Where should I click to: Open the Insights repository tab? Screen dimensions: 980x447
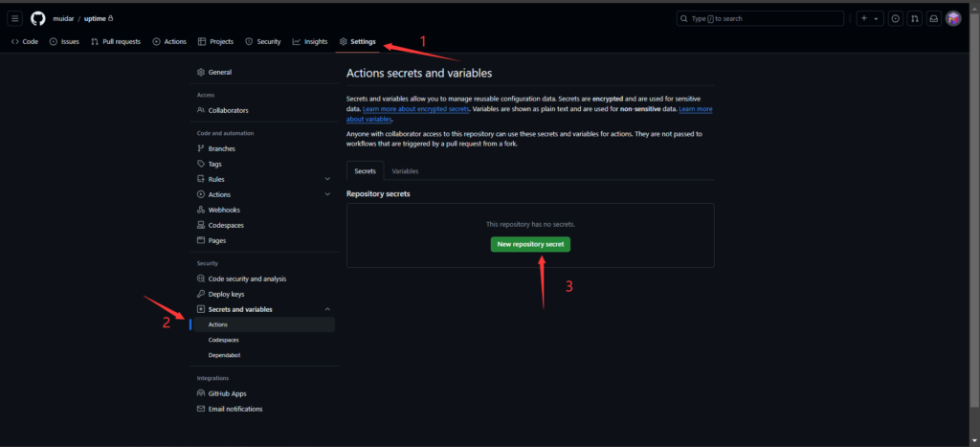[x=310, y=42]
